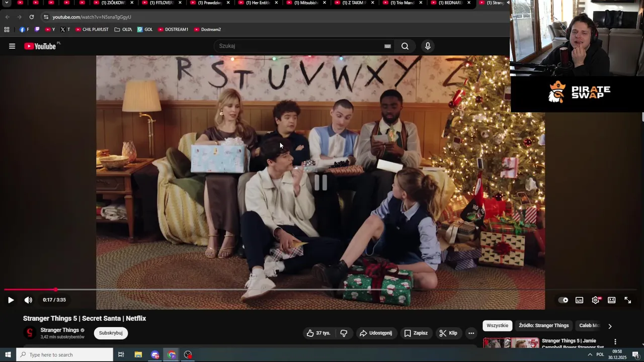Screen dimensions: 644x362
Task: Play the video with the play button
Action: (x=11, y=300)
